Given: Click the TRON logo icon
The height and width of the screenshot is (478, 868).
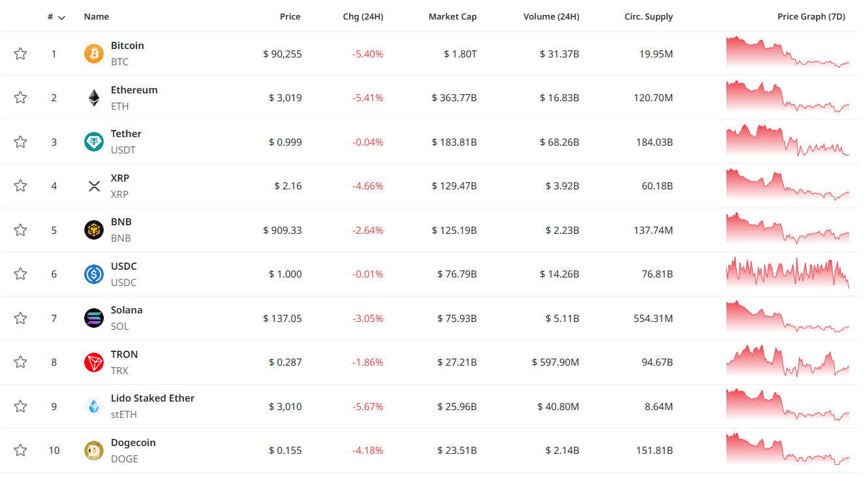Looking at the screenshot, I should tap(94, 362).
